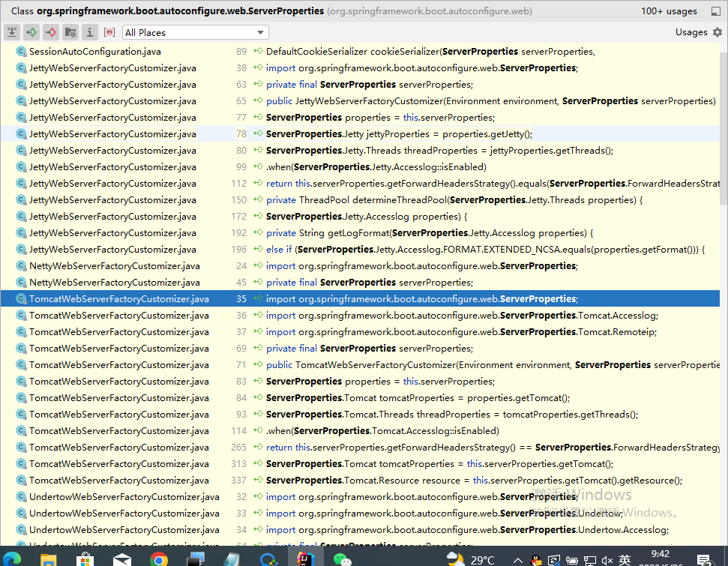Click usage arrow icon on line 89 row
The height and width of the screenshot is (566, 728).
(x=258, y=51)
